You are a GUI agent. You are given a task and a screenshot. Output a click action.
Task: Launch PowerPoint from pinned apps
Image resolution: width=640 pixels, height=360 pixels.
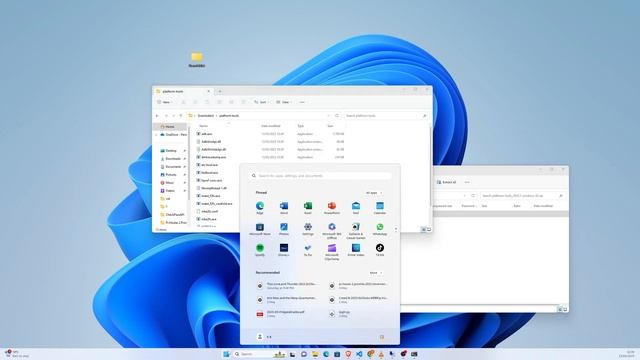click(332, 207)
